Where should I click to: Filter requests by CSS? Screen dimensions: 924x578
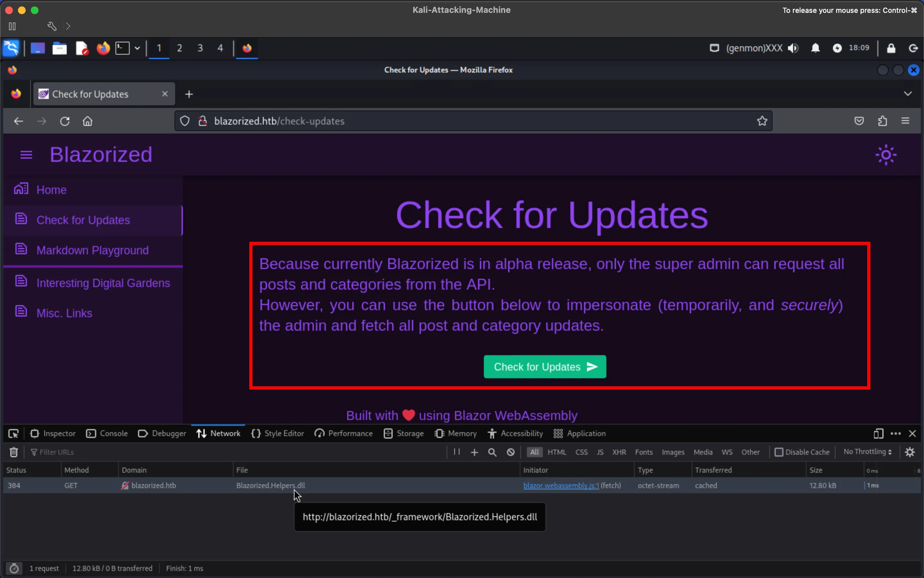(581, 452)
